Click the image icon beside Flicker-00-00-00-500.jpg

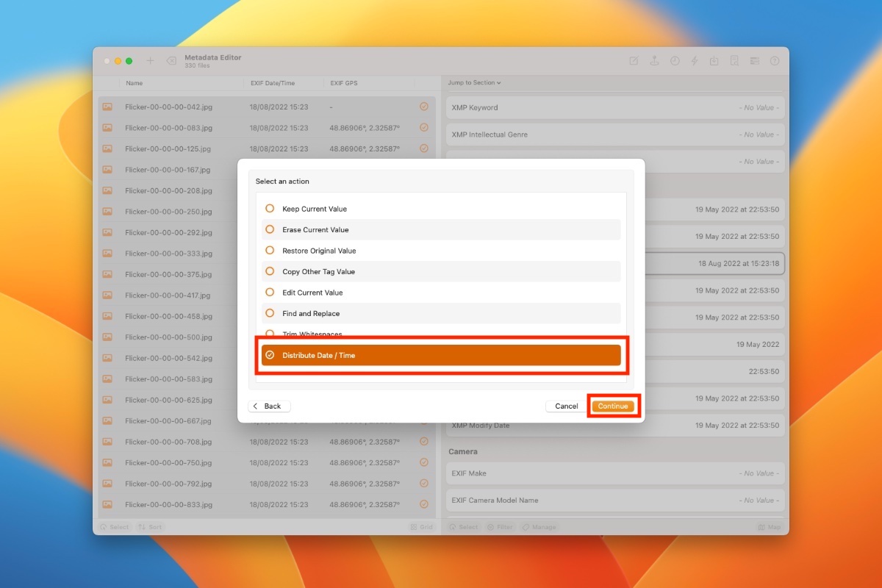[x=107, y=337]
